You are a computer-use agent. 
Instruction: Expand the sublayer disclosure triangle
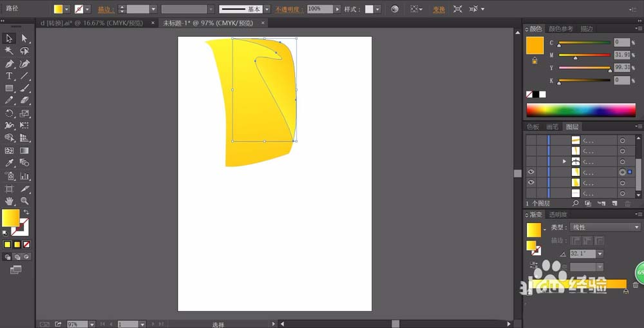click(x=564, y=162)
